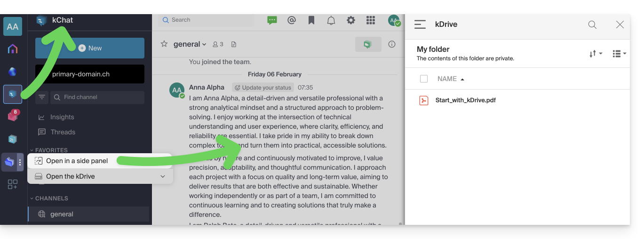Image resolution: width=644 pixels, height=239 pixels.
Task: Search in kDrive with magnifier icon
Action: click(592, 25)
